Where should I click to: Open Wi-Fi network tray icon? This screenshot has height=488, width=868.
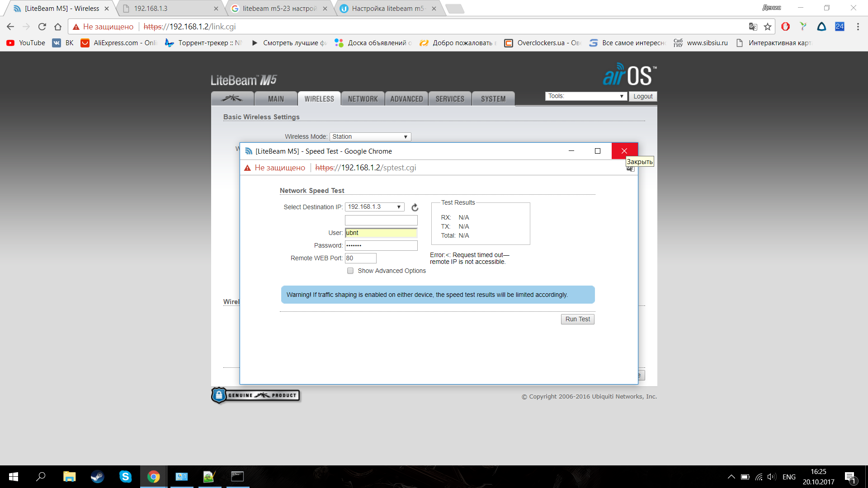759,477
